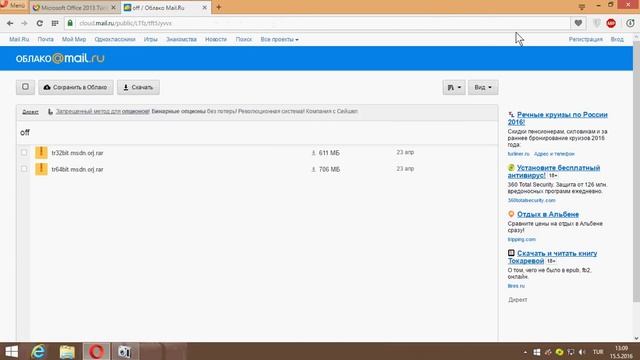Open the Вид view dropdown

[x=483, y=87]
